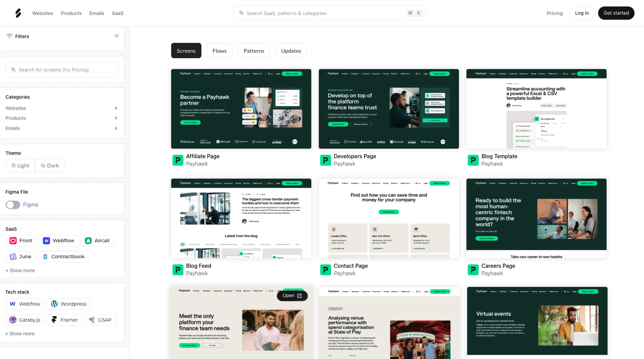The width and height of the screenshot is (644, 359).
Task: Select GSAP under Tech stack
Action: tap(100, 320)
